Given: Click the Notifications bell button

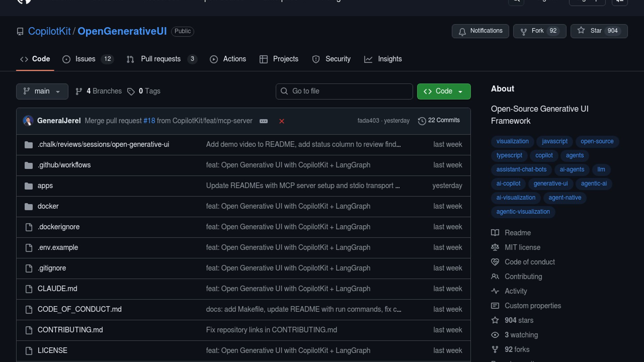Looking at the screenshot, I should (x=480, y=31).
